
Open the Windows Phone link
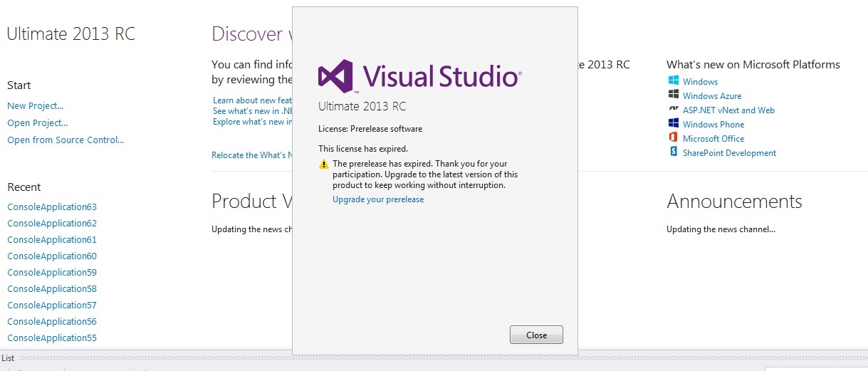coord(713,125)
